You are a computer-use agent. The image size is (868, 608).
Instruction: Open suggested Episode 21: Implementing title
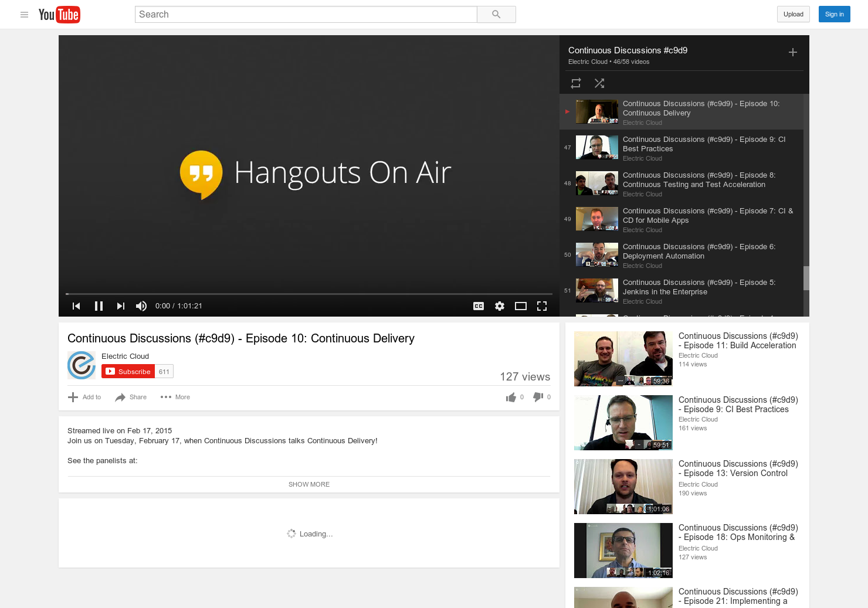738,596
